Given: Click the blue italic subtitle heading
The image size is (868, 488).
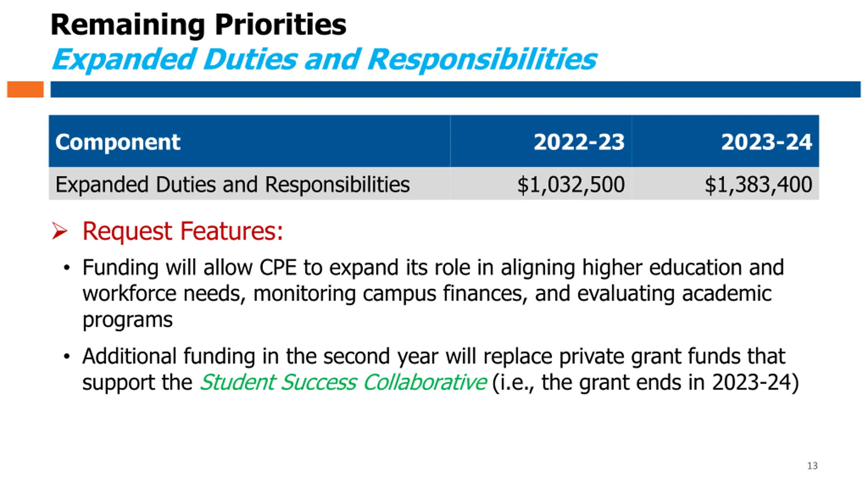Looking at the screenshot, I should point(324,59).
